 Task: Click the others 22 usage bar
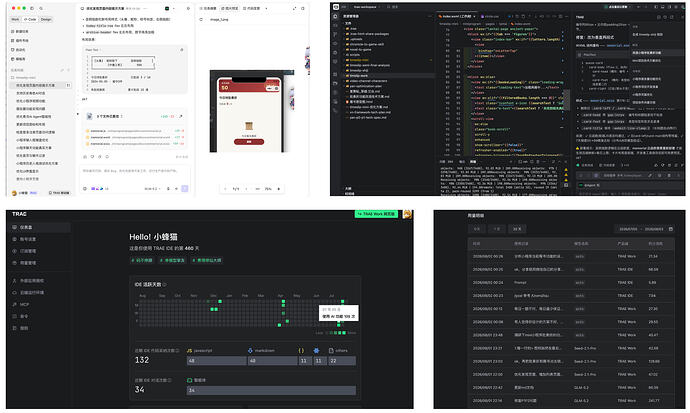point(342,361)
